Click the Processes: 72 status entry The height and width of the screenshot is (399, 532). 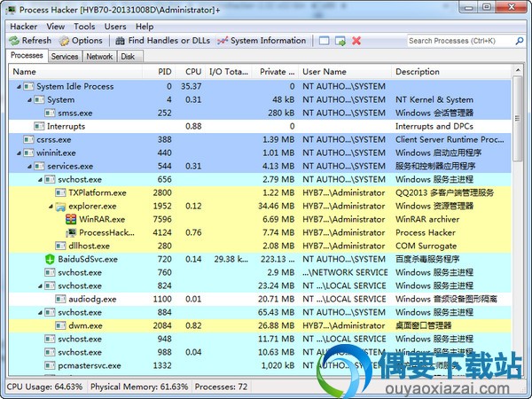click(221, 387)
